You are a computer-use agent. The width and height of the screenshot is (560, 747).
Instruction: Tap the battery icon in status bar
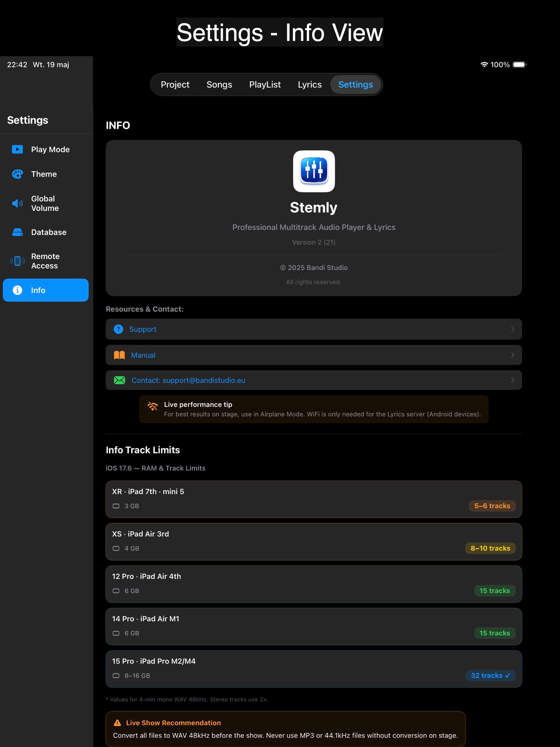point(520,65)
